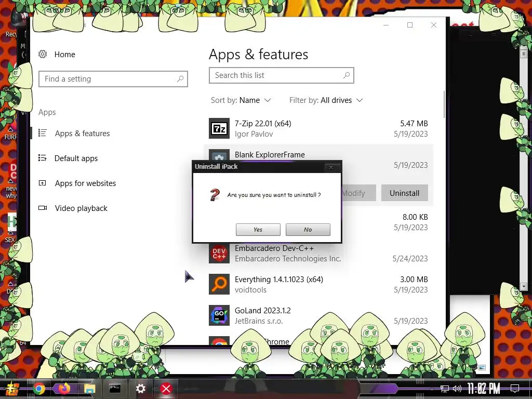This screenshot has height=399, width=532.
Task: Select Apps & features in sidebar
Action: (x=82, y=134)
